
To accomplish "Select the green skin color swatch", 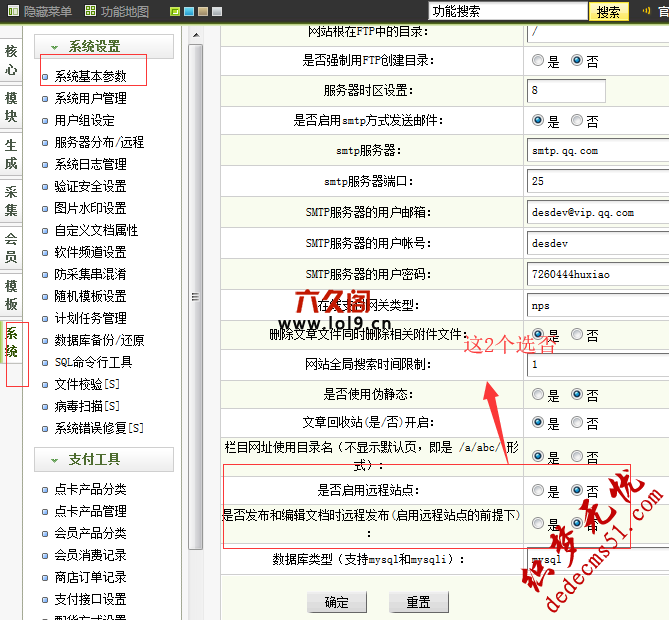I will point(176,12).
